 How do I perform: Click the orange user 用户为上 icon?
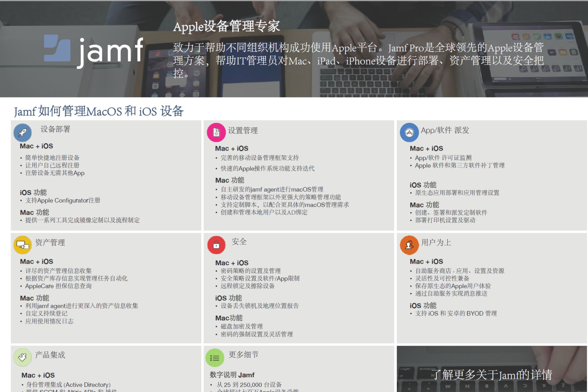tap(409, 245)
